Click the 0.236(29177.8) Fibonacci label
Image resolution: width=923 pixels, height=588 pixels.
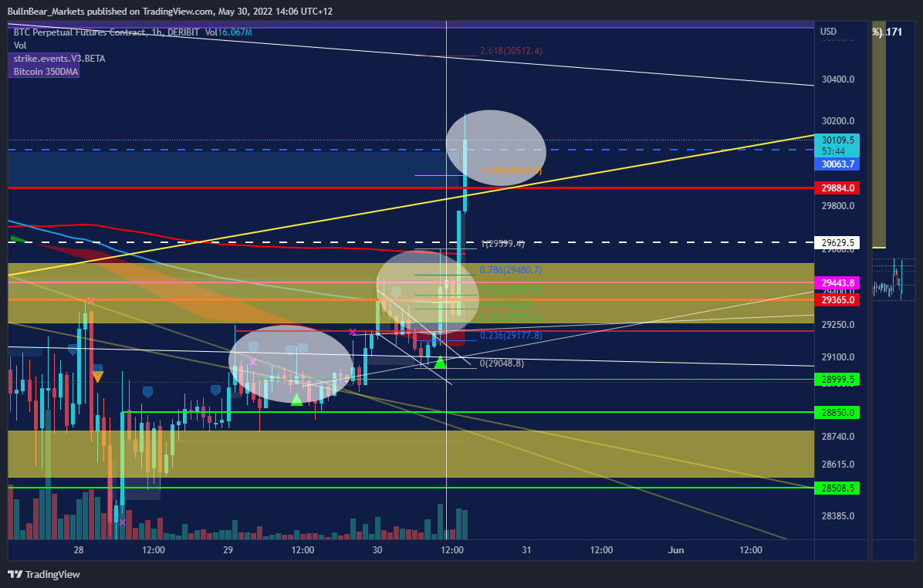(x=511, y=336)
